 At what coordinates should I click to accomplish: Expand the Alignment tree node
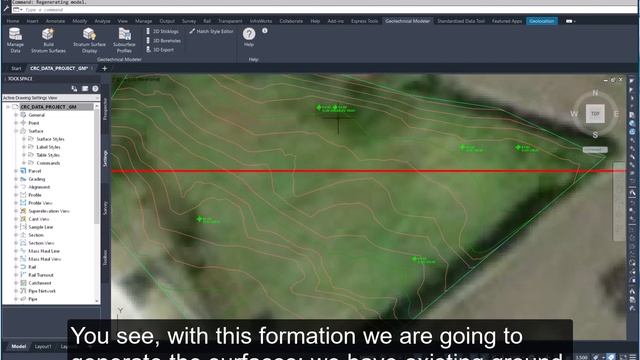pyautogui.click(x=16, y=187)
